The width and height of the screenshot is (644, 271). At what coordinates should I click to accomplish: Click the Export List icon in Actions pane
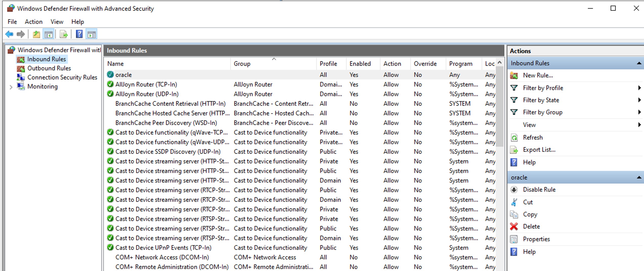(x=514, y=150)
